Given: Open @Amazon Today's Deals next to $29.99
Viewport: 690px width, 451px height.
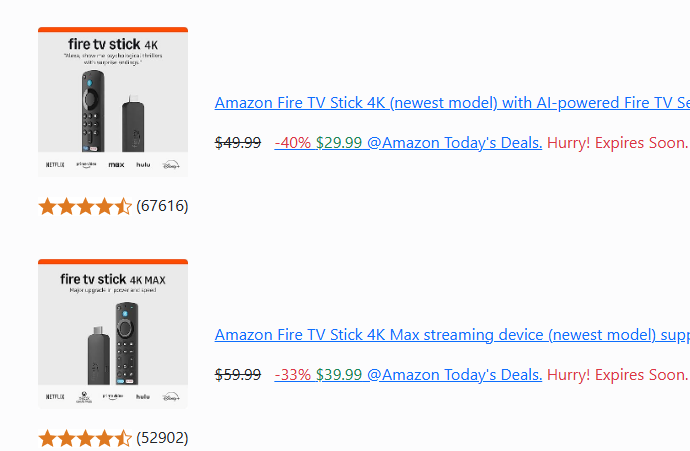Looking at the screenshot, I should coord(455,143).
